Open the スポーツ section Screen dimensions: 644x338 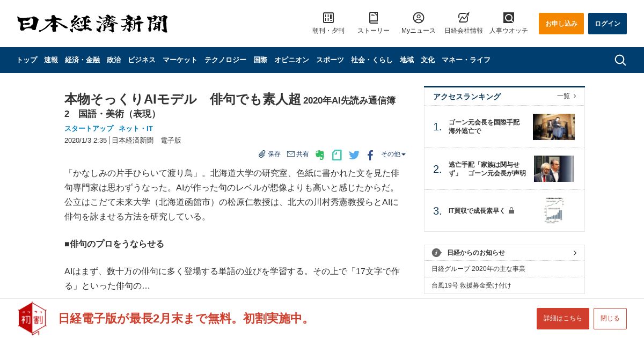coord(330,60)
